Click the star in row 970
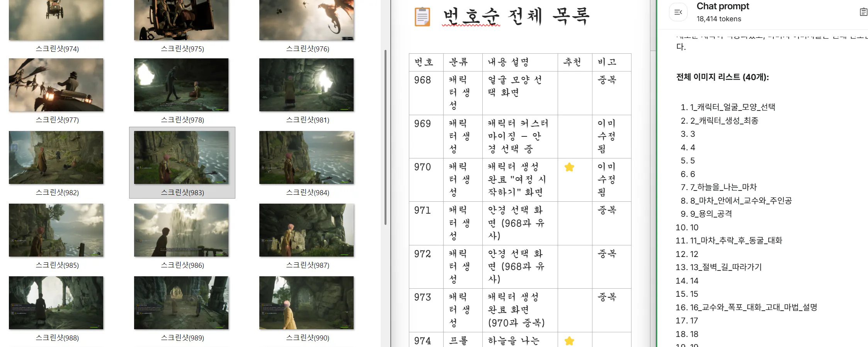 569,167
